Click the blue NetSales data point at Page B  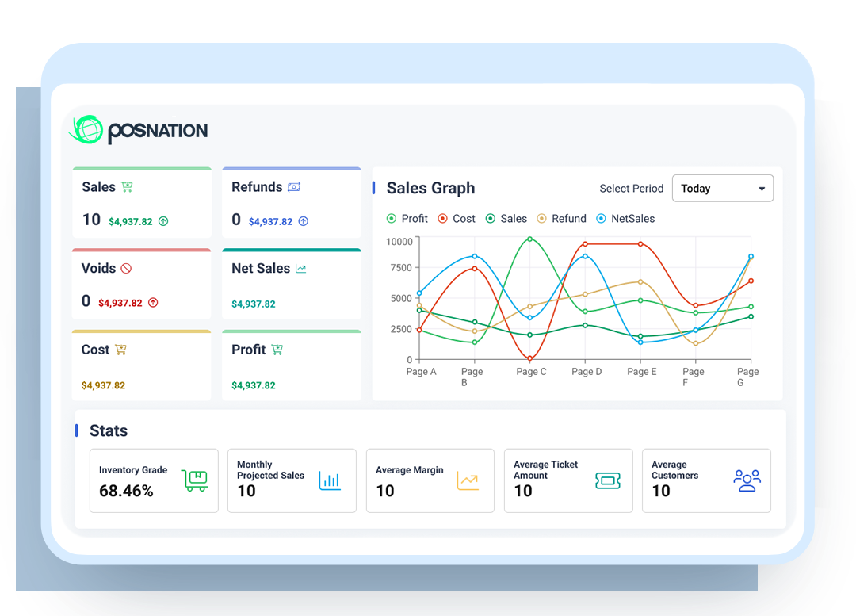475,256
